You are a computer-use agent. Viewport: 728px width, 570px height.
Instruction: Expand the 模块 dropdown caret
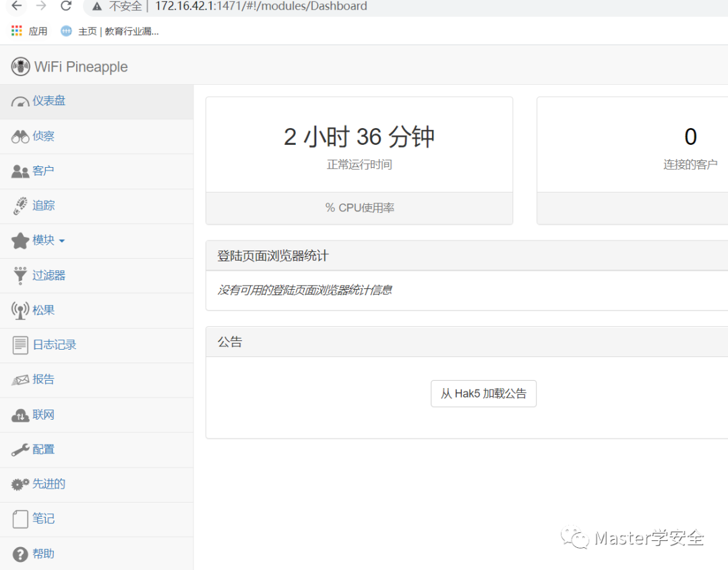62,241
